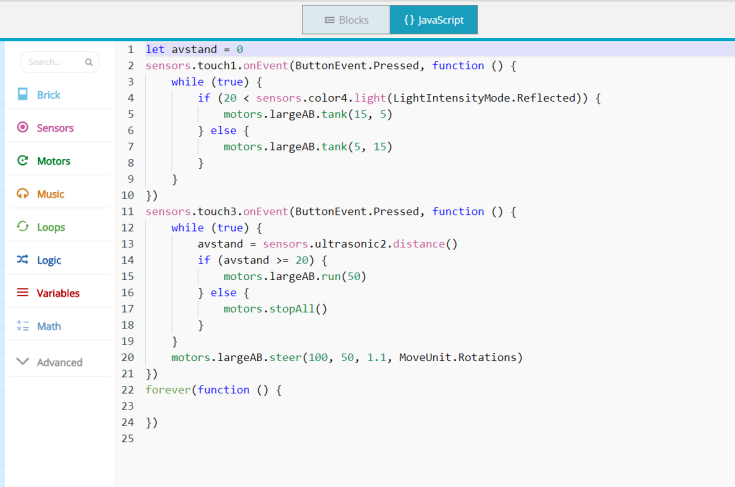Switch to the Blocks editor tab
This screenshot has width=735, height=487.
[346, 20]
